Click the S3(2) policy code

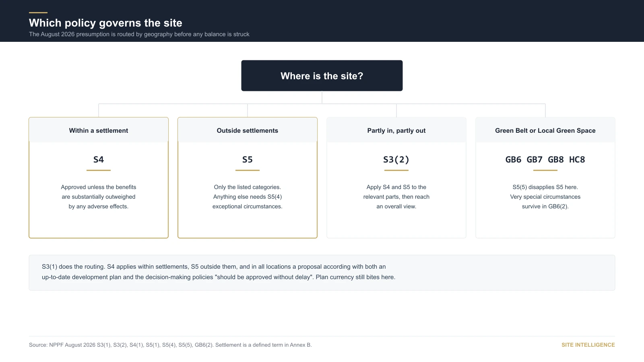click(396, 160)
